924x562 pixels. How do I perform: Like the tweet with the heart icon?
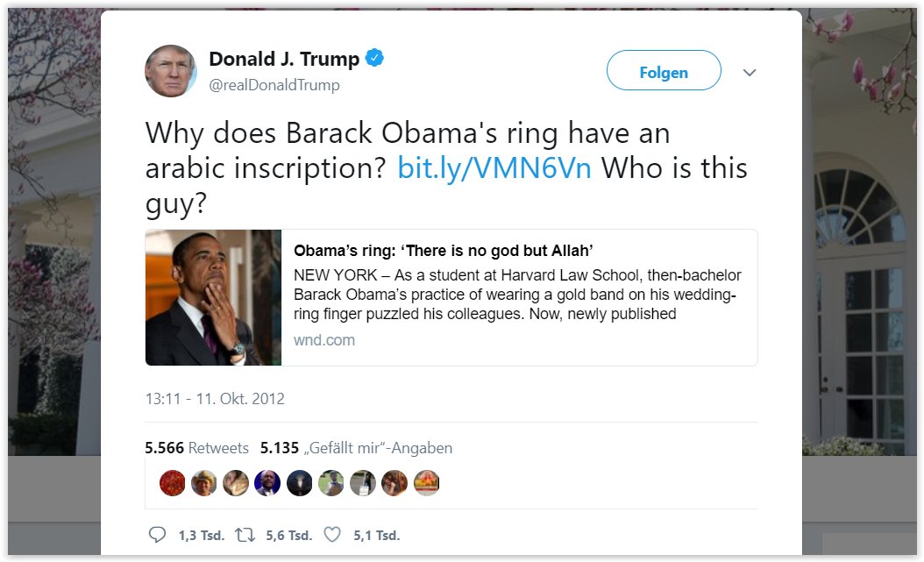click(332, 534)
